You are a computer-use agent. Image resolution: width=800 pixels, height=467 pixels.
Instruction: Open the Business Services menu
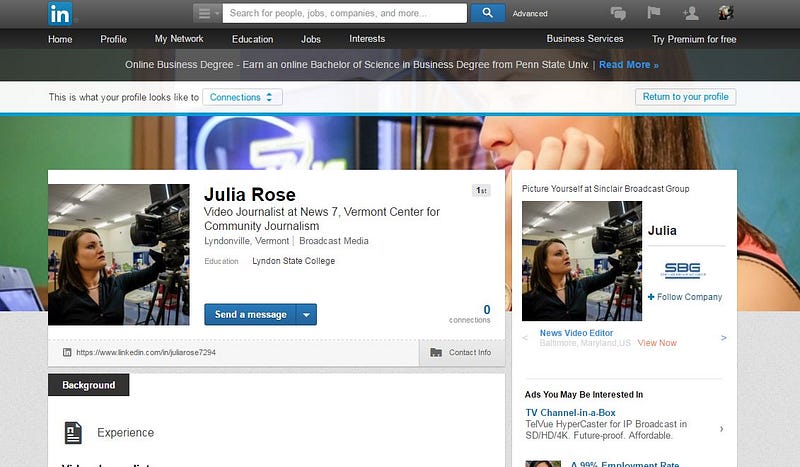[585, 39]
